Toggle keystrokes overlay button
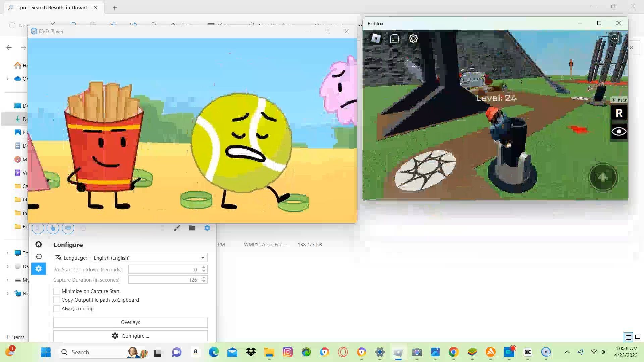Image resolution: width=644 pixels, height=362 pixels. coord(68,228)
